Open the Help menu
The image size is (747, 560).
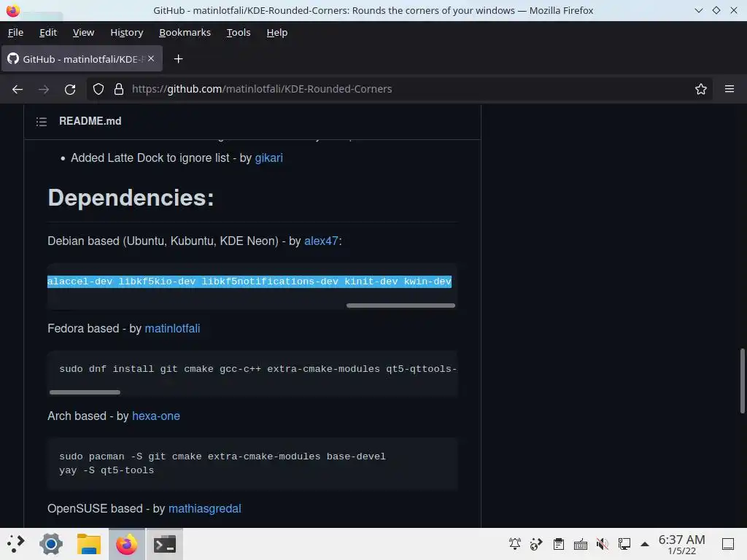(276, 32)
